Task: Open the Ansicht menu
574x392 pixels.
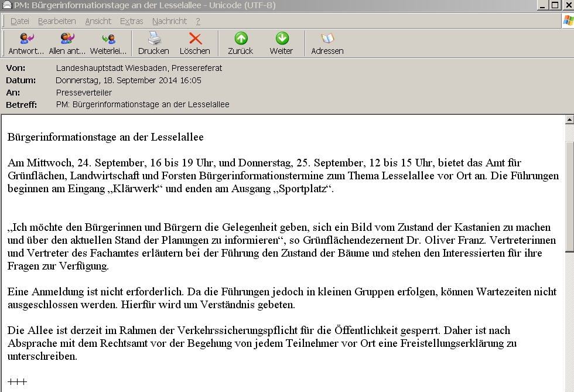Action: [98, 21]
